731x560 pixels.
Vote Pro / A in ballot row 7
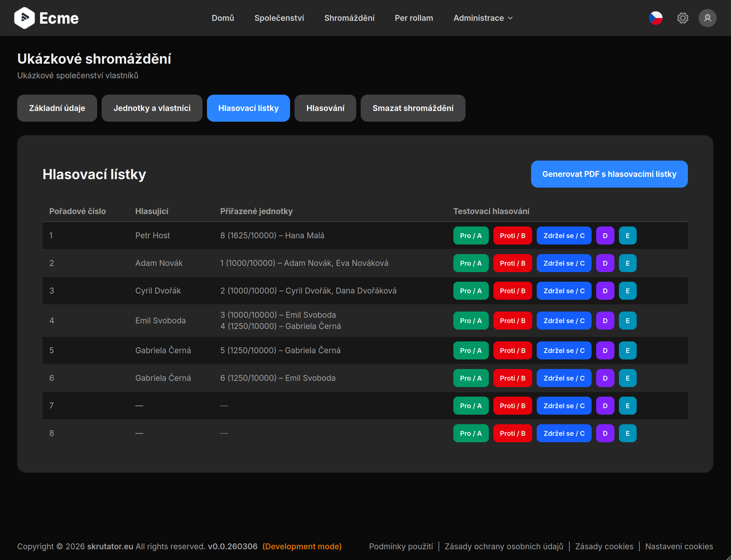pyautogui.click(x=471, y=406)
